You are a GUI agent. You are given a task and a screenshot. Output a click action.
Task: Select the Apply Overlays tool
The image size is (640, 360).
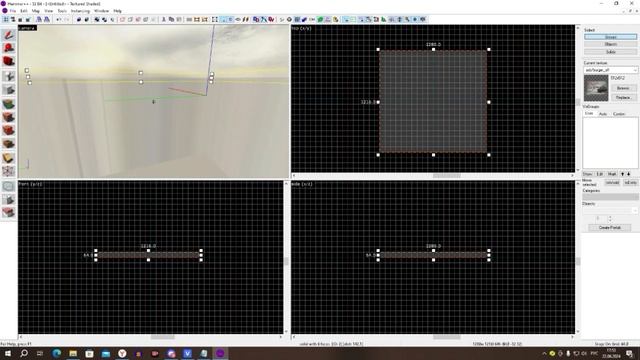coord(8,144)
